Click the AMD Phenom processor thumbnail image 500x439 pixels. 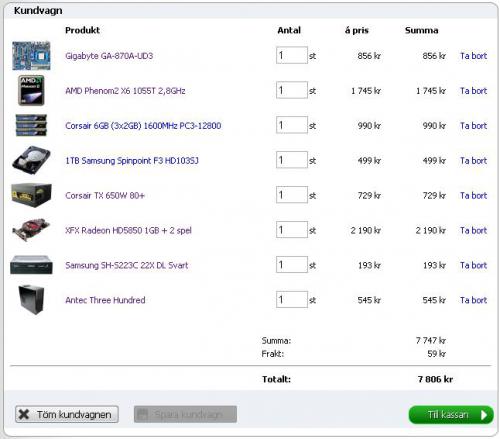point(31,90)
